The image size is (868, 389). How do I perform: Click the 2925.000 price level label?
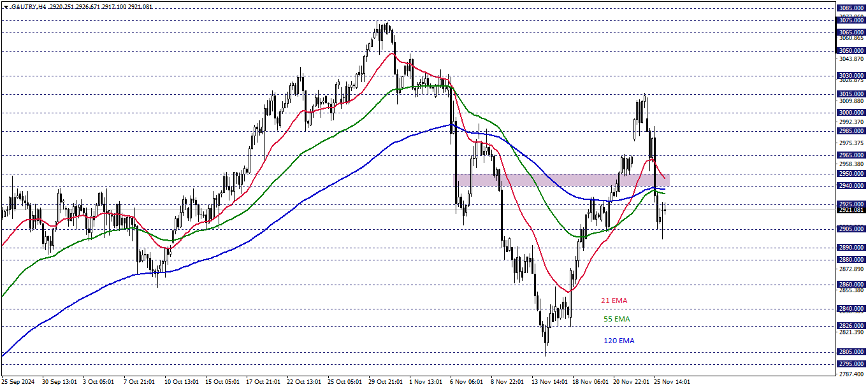point(851,204)
